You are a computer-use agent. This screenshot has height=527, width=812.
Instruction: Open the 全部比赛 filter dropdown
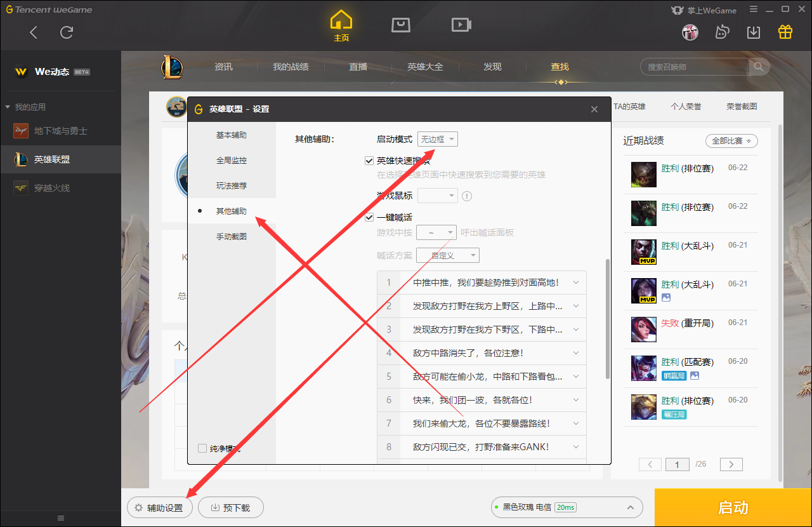click(731, 141)
